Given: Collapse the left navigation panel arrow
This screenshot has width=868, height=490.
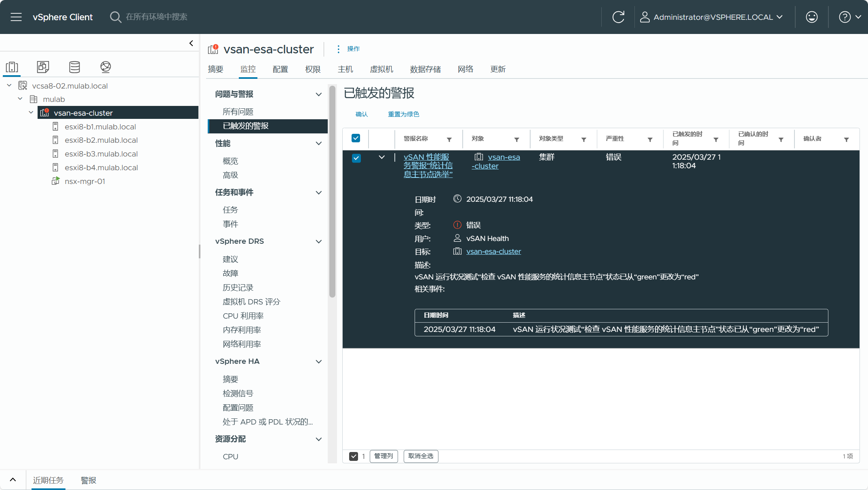Looking at the screenshot, I should click(x=191, y=43).
